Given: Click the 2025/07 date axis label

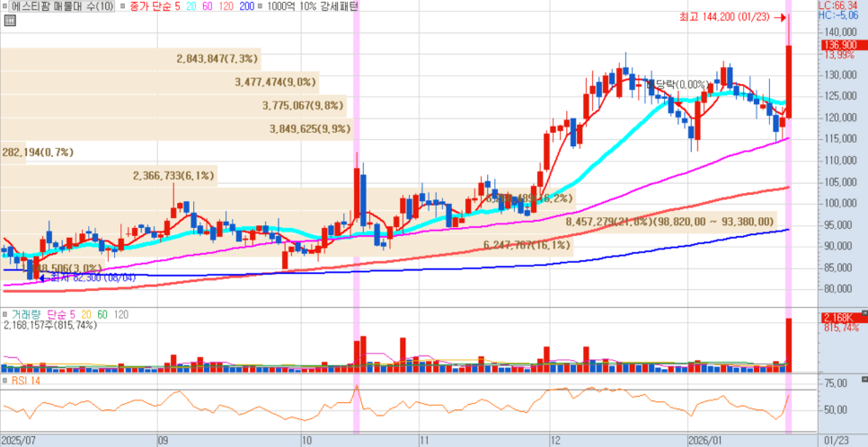Looking at the screenshot, I should [18, 442].
